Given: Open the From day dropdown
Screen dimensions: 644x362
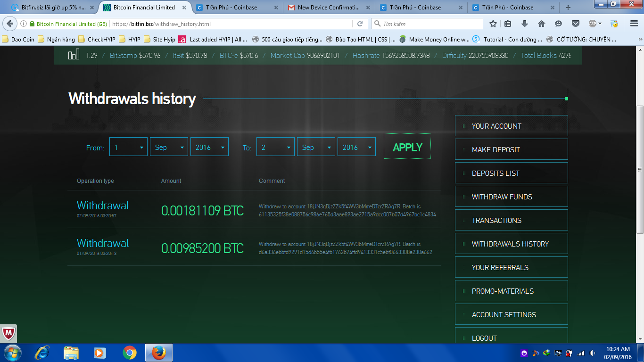Looking at the screenshot, I should click(129, 147).
